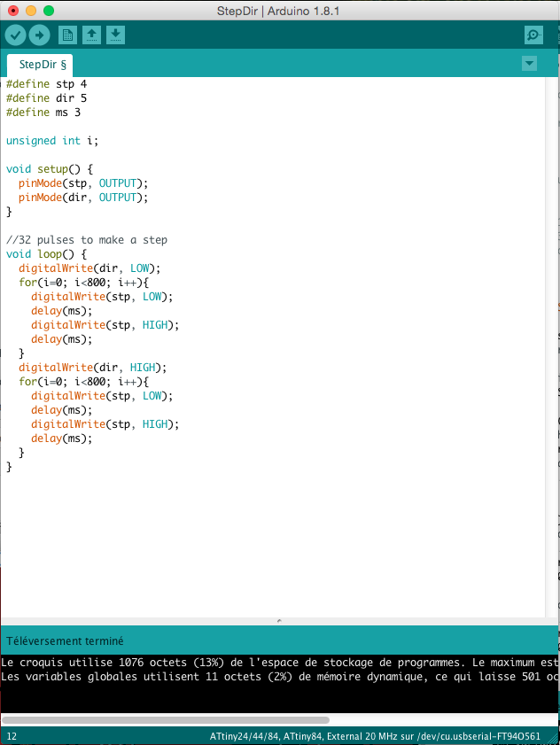Click the 'void loop() {' line
560x745 pixels.
point(46,254)
